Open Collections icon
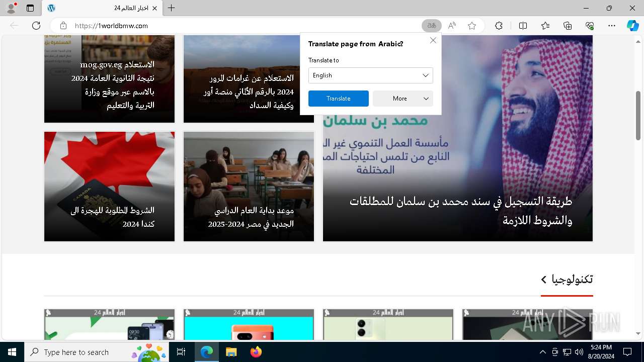644x362 pixels. [568, 26]
